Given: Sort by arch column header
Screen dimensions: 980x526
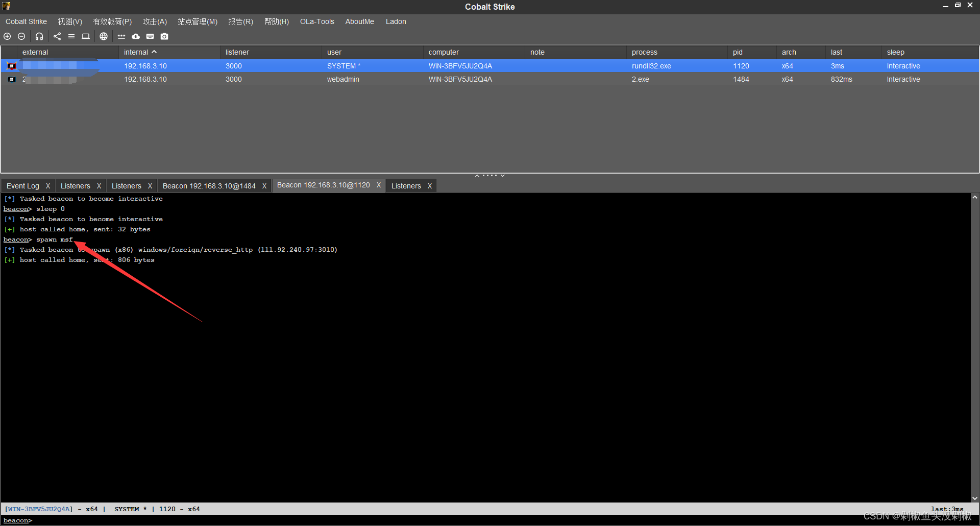Looking at the screenshot, I should 801,52.
